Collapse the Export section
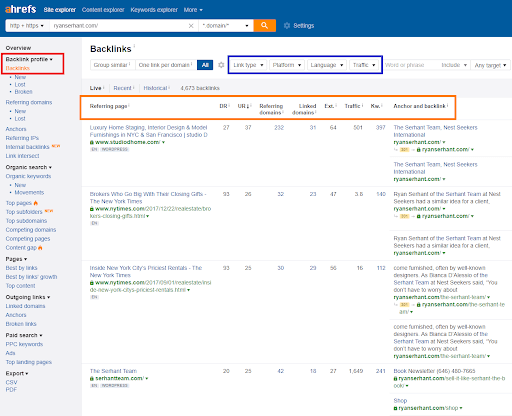Image resolution: width=512 pixels, height=416 pixels. 17,373
